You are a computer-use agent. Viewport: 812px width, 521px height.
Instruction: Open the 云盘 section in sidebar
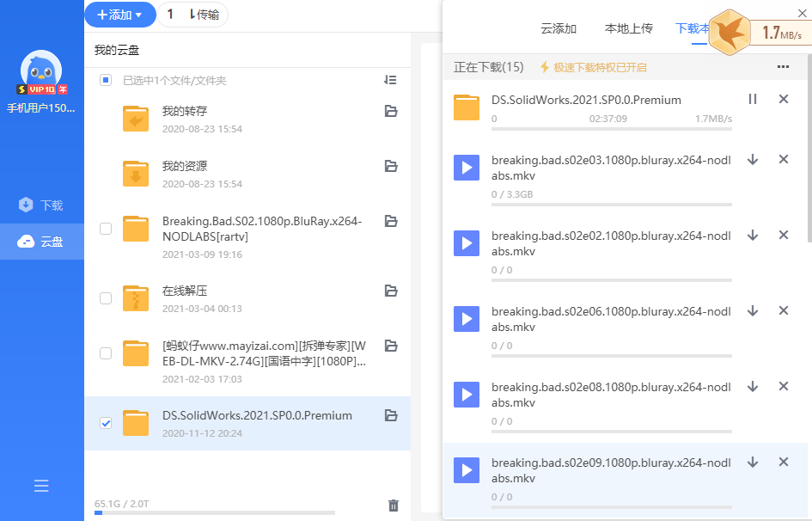[41, 242]
